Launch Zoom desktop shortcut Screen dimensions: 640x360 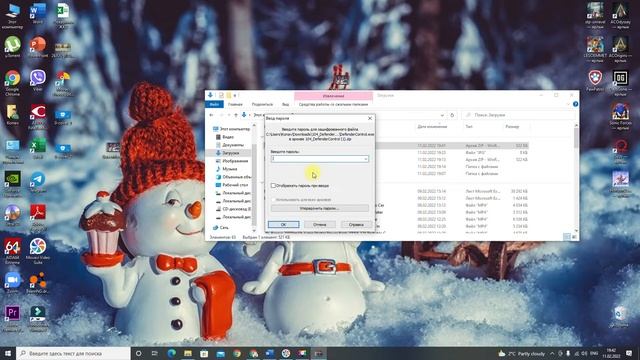point(13,282)
